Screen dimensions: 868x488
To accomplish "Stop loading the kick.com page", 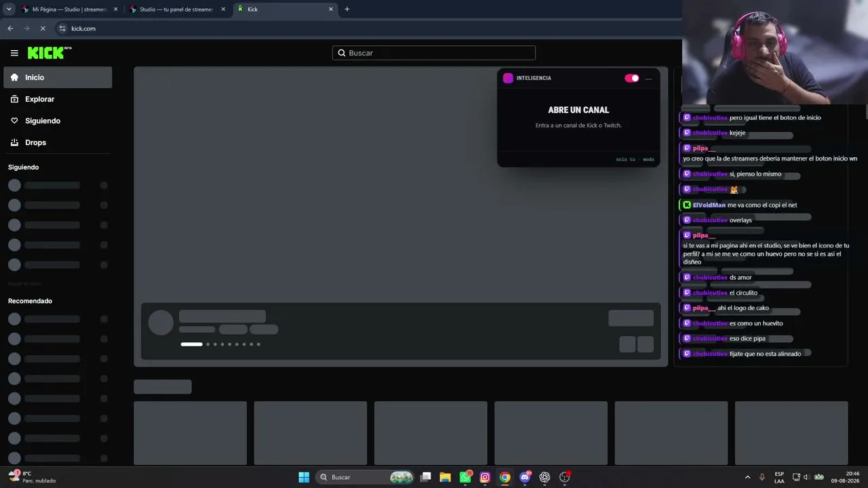I will [x=43, y=28].
